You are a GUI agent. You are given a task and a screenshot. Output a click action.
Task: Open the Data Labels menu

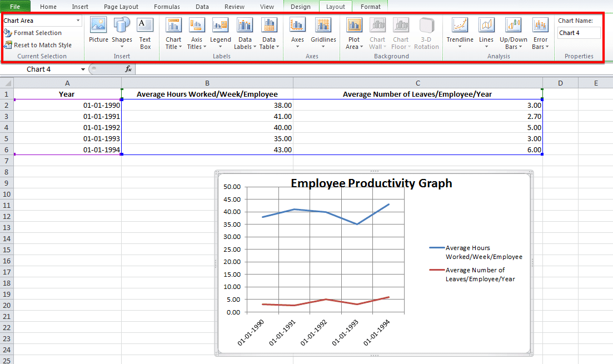coord(245,34)
